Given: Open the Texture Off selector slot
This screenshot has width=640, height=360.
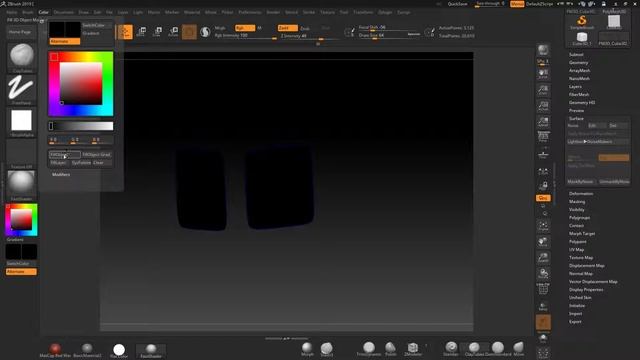Looking at the screenshot, I should pos(22,154).
